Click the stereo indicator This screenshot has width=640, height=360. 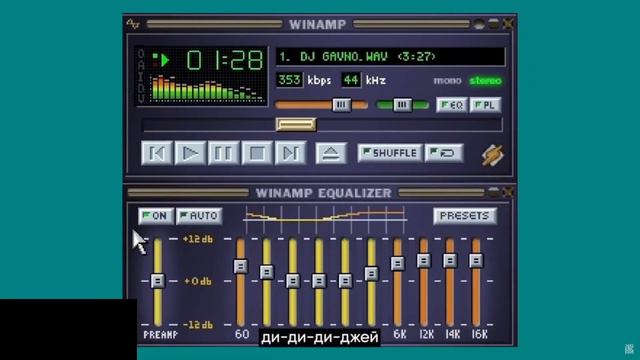(x=485, y=81)
